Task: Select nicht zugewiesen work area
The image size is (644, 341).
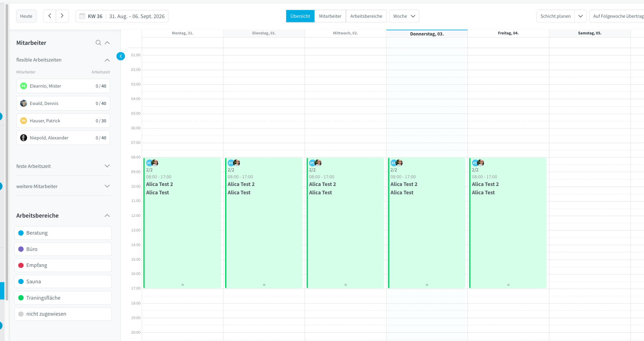Action: pyautogui.click(x=63, y=314)
